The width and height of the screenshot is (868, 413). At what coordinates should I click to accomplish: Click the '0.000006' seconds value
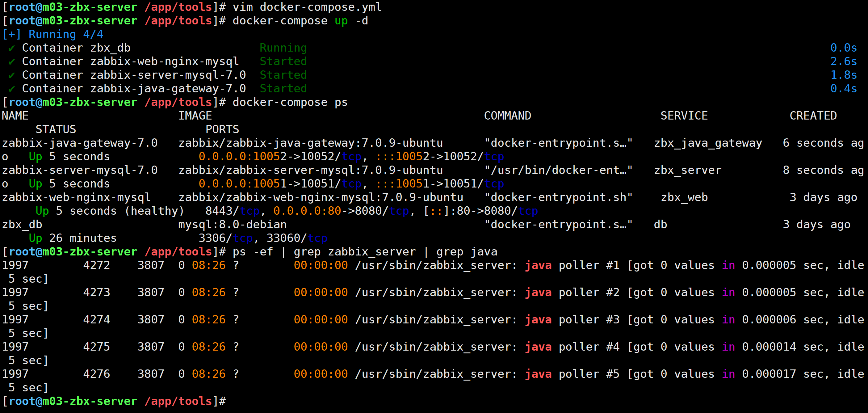point(769,320)
